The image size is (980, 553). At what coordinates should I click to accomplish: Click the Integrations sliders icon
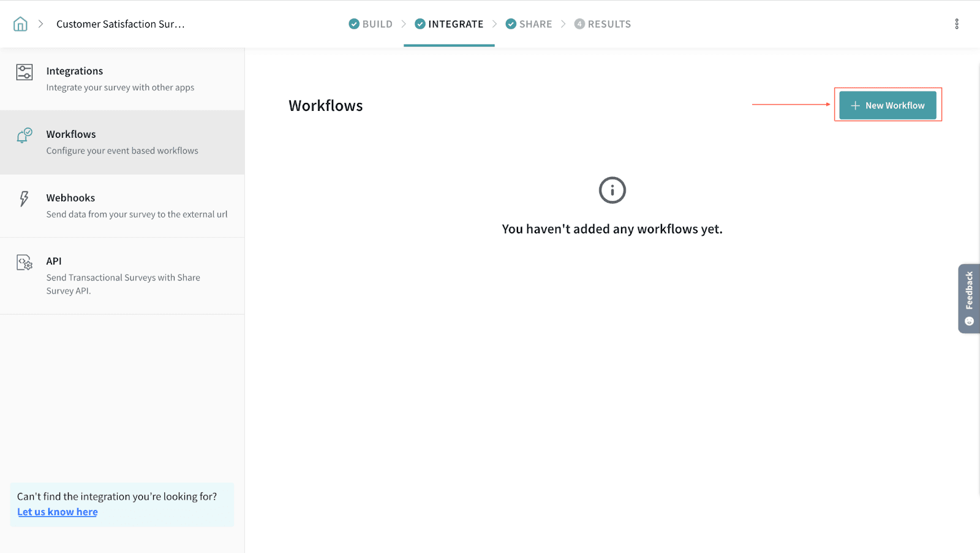tap(24, 72)
